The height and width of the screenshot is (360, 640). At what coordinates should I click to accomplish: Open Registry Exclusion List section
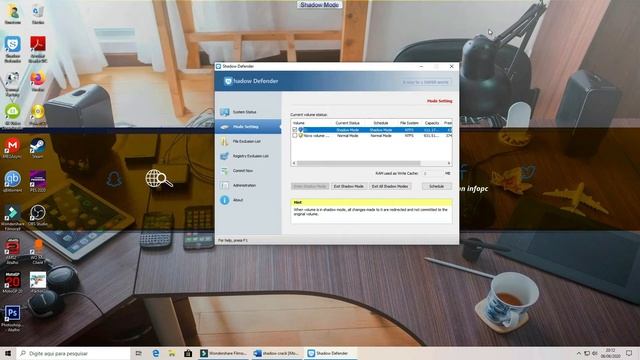pos(248,156)
